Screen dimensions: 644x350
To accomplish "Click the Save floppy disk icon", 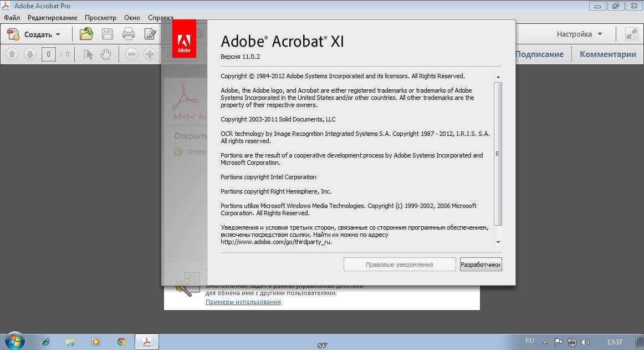I will point(108,34).
